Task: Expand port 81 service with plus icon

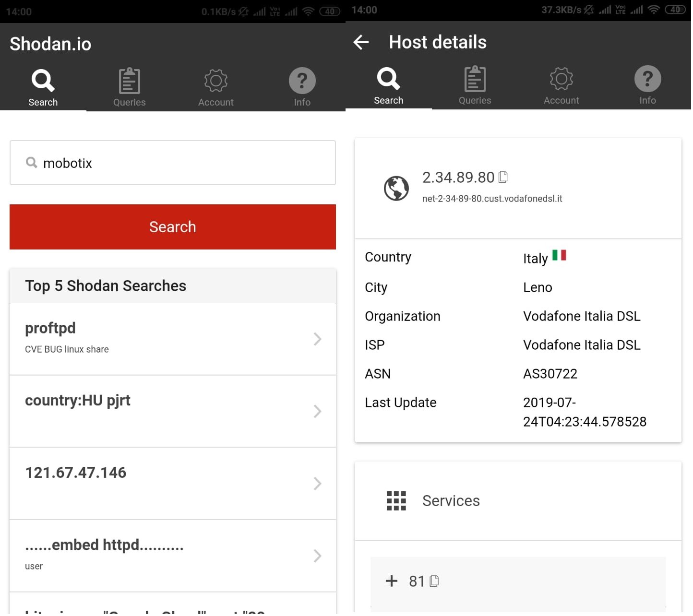Action: tap(392, 581)
